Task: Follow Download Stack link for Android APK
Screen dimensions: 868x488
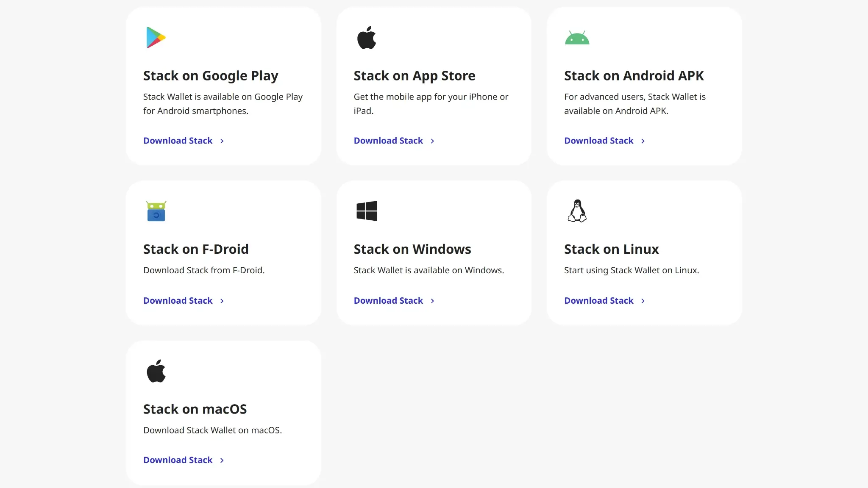Action: (x=598, y=141)
